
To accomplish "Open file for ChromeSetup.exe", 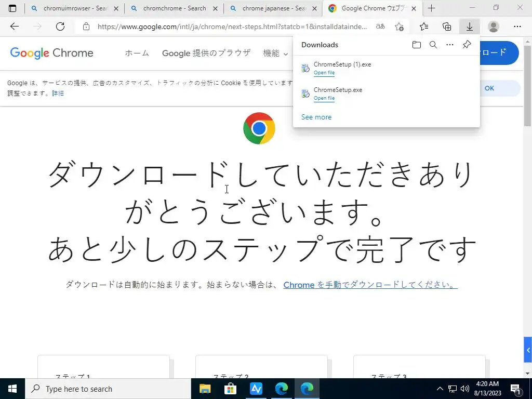I will pyautogui.click(x=324, y=98).
